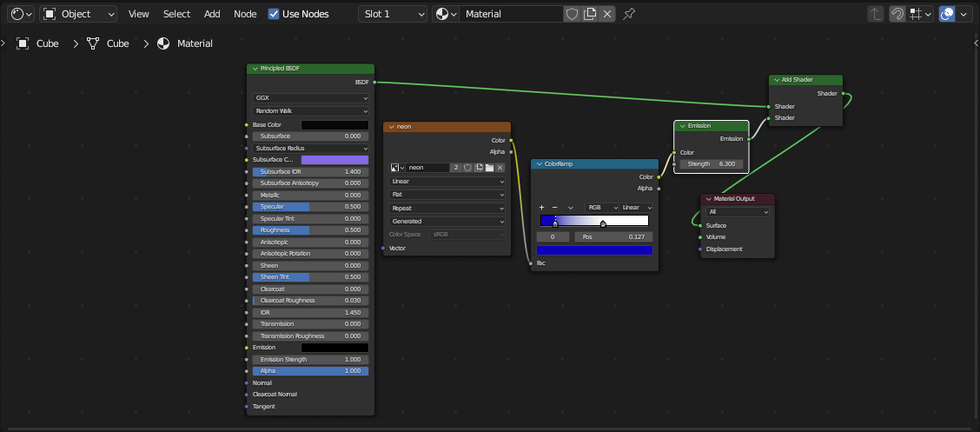The height and width of the screenshot is (432, 980).
Task: Uncheck the Use Nodes checkbox
Action: pos(274,14)
